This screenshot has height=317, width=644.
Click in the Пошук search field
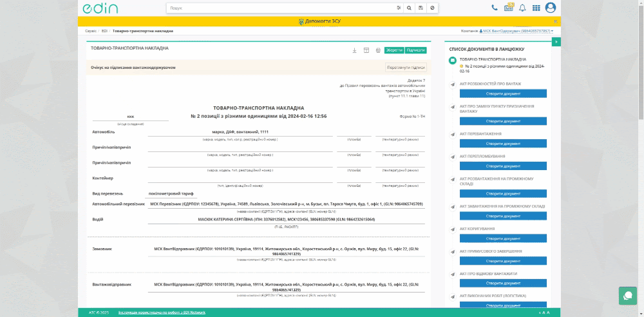pyautogui.click(x=281, y=8)
